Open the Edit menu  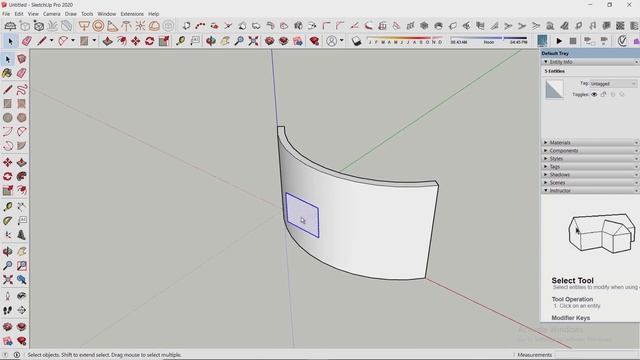click(19, 14)
